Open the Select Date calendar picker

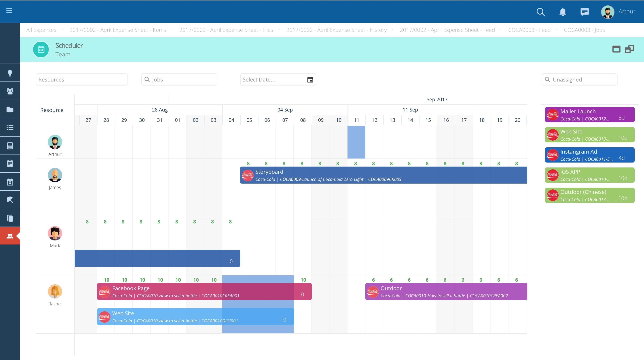tap(310, 79)
